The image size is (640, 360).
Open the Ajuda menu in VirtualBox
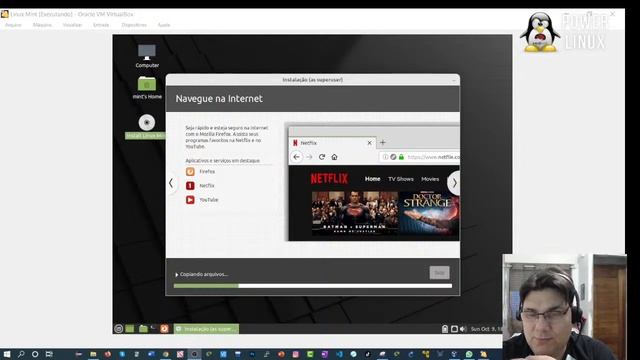point(164,25)
